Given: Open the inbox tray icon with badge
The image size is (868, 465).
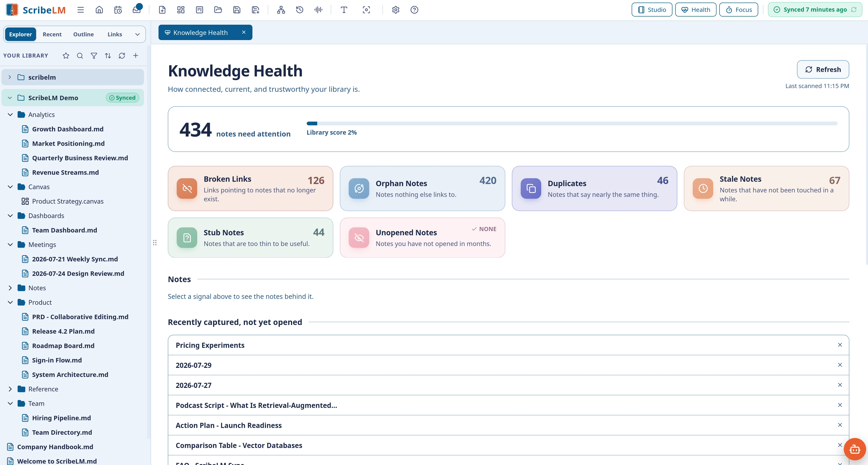Looking at the screenshot, I should click(137, 9).
